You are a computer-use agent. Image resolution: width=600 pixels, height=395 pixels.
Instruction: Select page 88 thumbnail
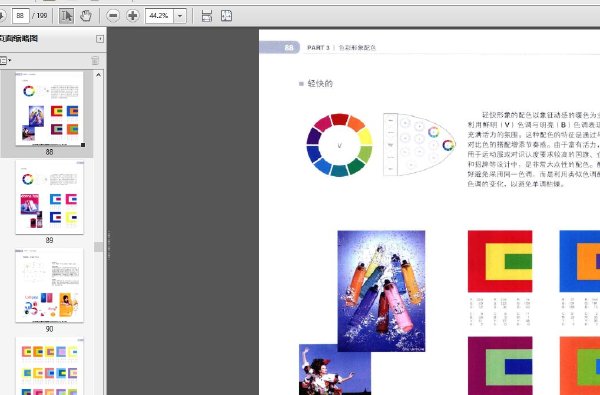[49, 109]
